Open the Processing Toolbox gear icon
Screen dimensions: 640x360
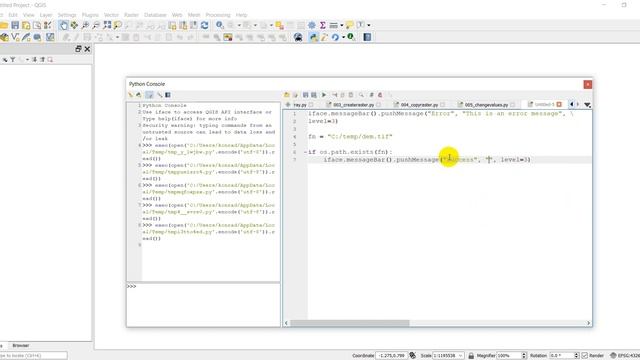click(312, 25)
